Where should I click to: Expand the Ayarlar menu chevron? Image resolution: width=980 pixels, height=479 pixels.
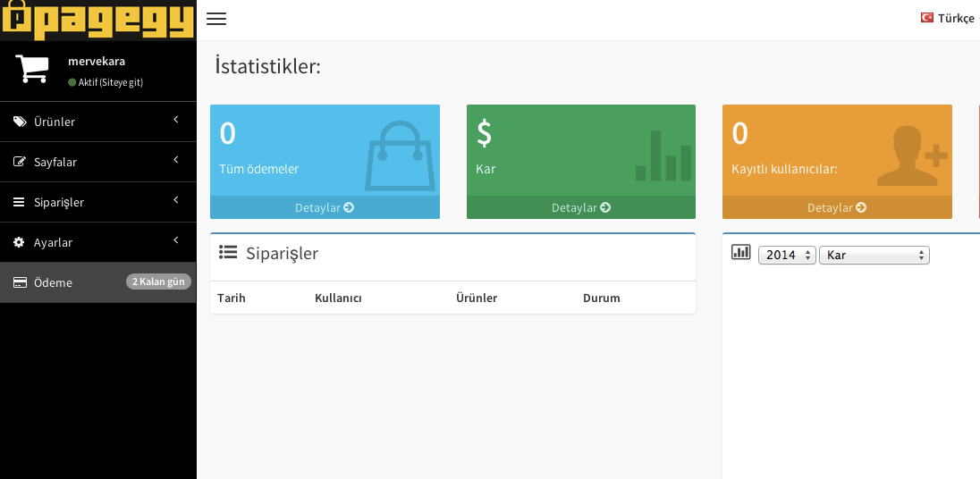pos(176,239)
